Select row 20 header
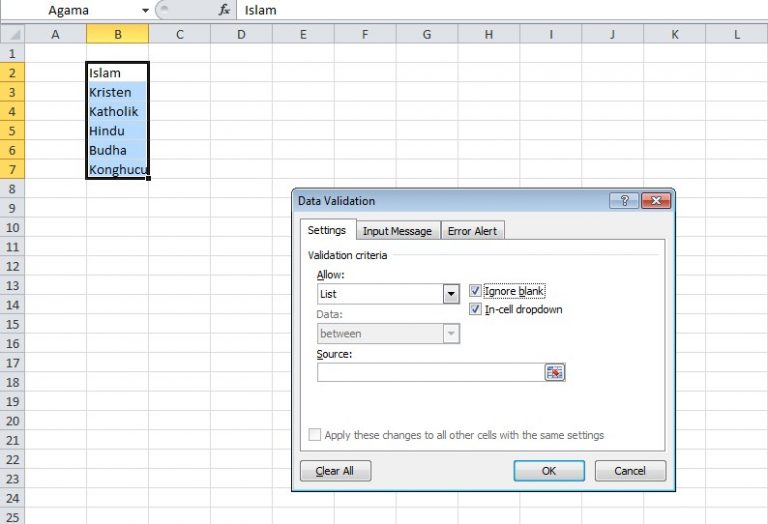Viewport: 768px width, 524px height. tap(12, 421)
